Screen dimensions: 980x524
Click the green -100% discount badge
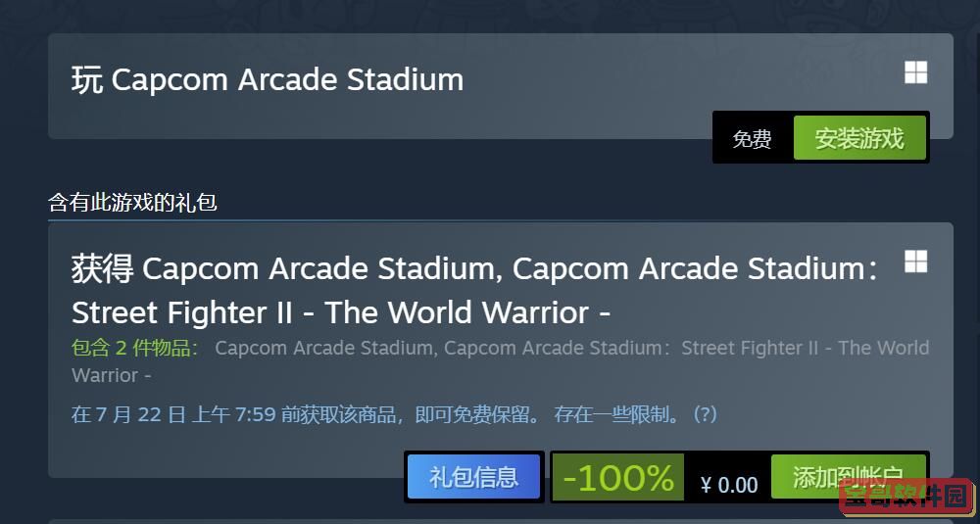coord(618,478)
